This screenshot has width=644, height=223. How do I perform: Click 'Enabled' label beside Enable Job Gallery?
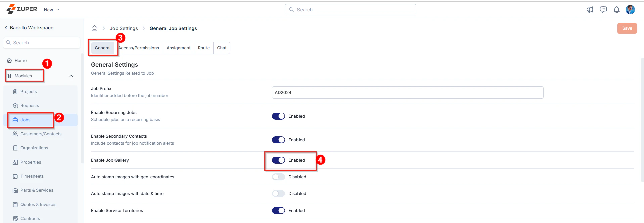pos(296,160)
